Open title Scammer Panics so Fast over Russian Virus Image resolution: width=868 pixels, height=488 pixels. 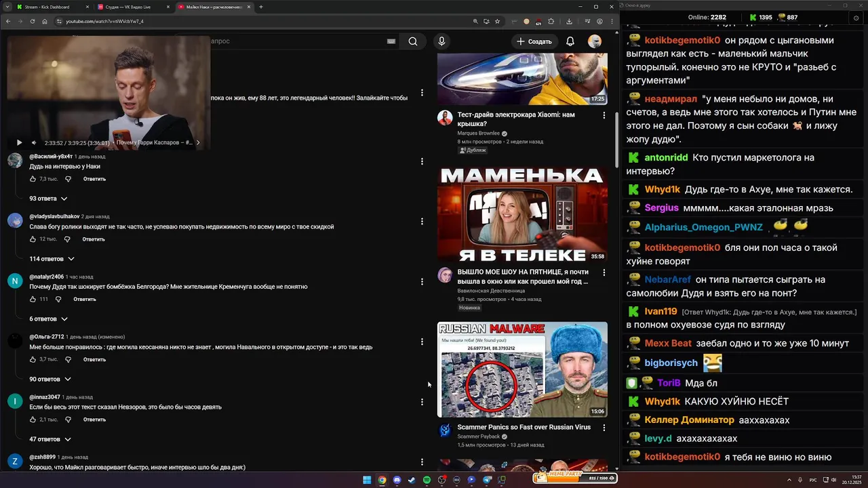pyautogui.click(x=524, y=427)
